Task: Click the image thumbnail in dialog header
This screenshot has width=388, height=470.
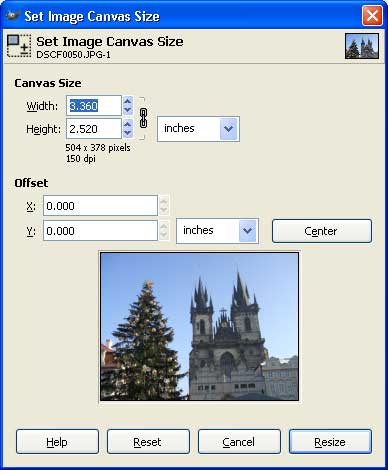Action: pos(362,46)
